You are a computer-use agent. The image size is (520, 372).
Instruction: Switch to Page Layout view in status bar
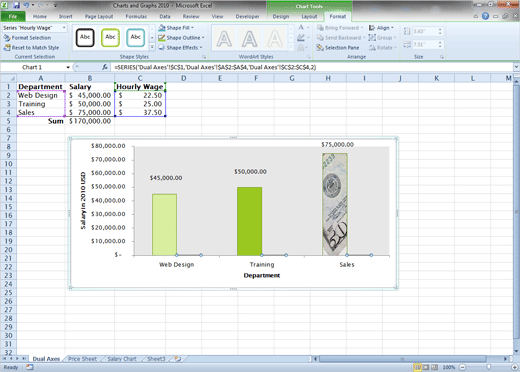click(426, 367)
